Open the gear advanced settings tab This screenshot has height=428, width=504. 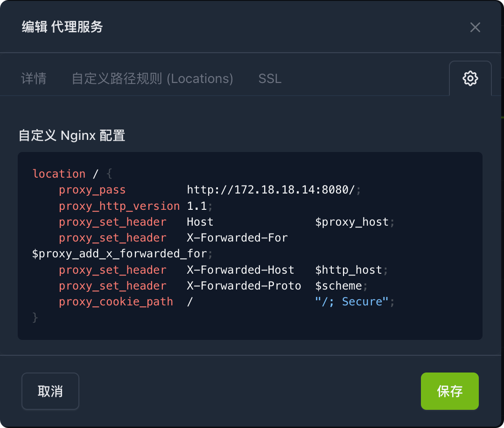pos(470,78)
